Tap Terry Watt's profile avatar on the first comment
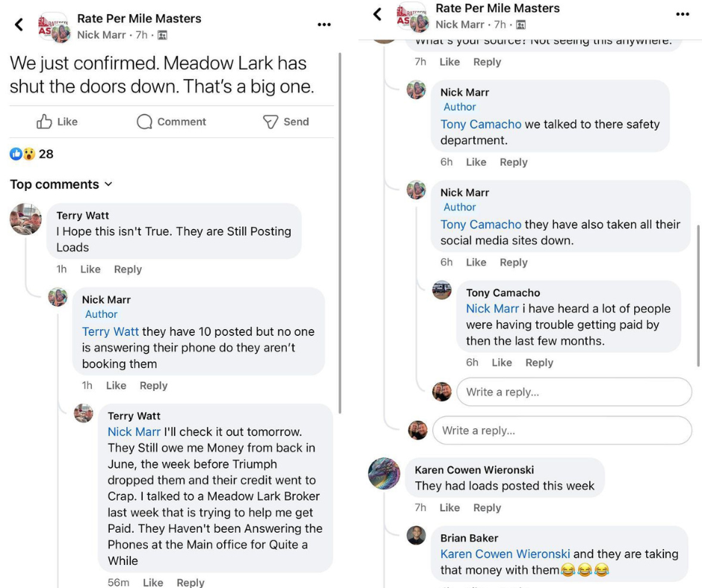The width and height of the screenshot is (702, 588). (25, 219)
